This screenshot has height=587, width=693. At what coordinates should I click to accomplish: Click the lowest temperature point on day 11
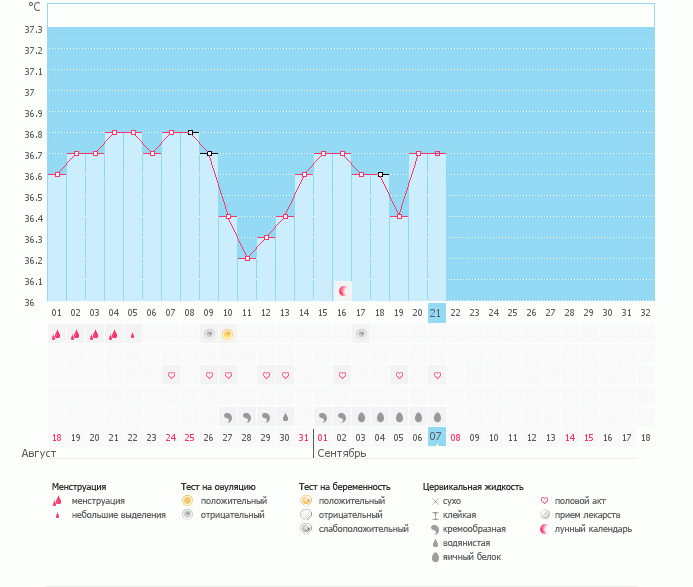(x=247, y=258)
